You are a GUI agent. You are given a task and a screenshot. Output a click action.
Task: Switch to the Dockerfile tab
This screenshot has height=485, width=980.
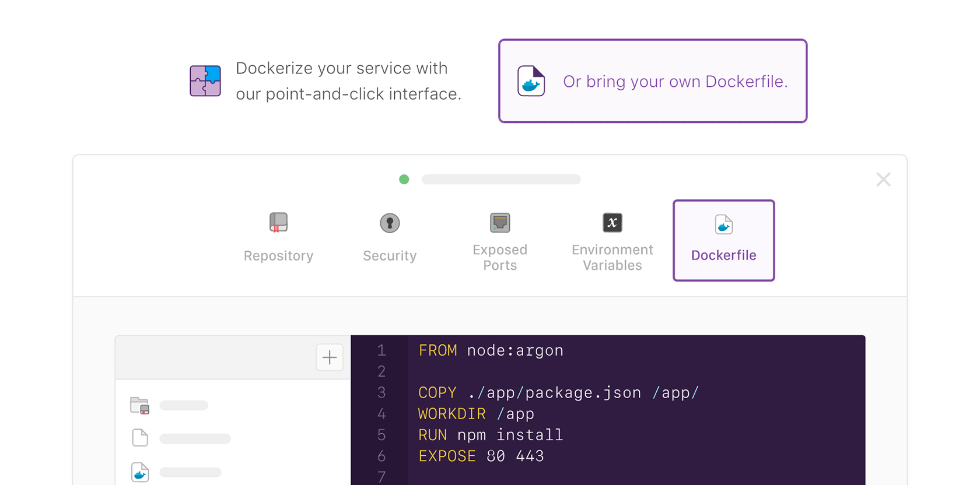pos(723,241)
